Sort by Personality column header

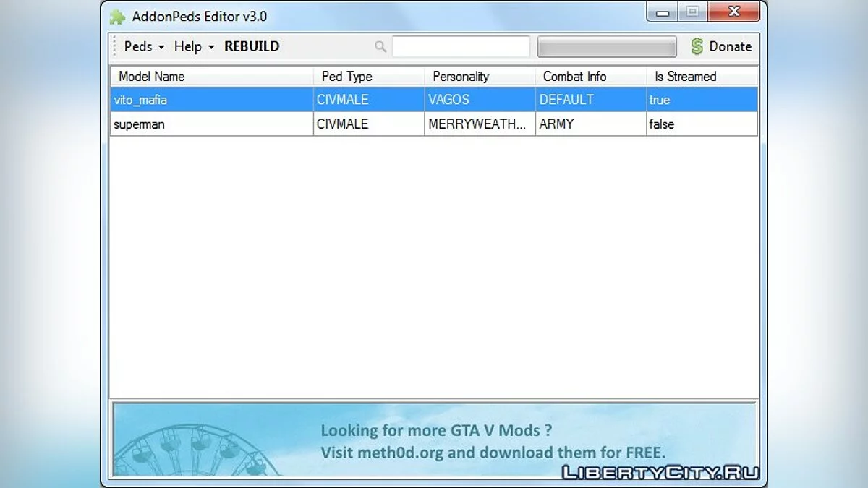[461, 77]
